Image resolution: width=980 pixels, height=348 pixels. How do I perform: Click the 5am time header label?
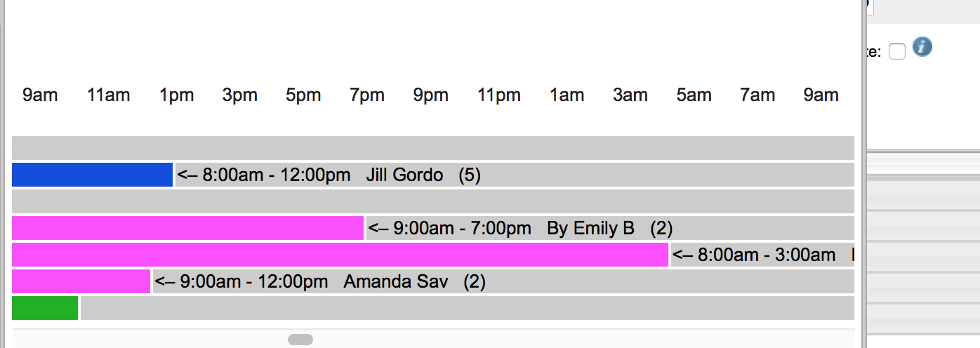(x=694, y=95)
